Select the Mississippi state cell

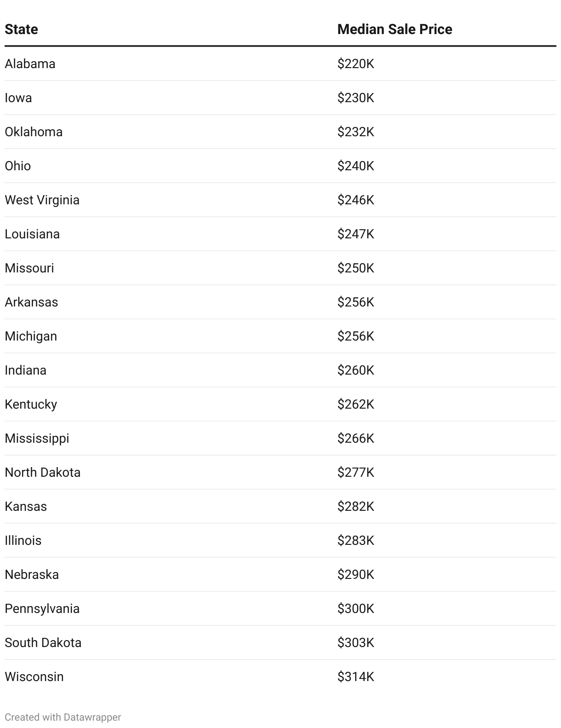click(x=37, y=438)
